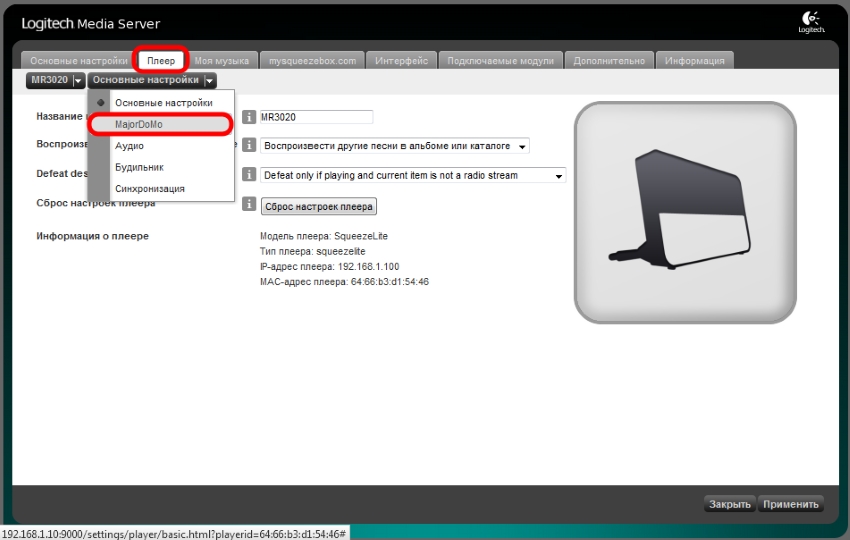Open the MR3020 player selector dropdown

click(x=55, y=80)
